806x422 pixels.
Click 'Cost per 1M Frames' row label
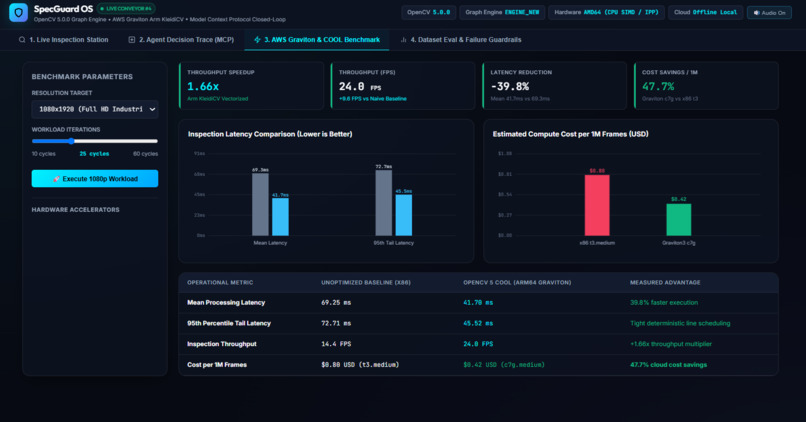click(217, 364)
